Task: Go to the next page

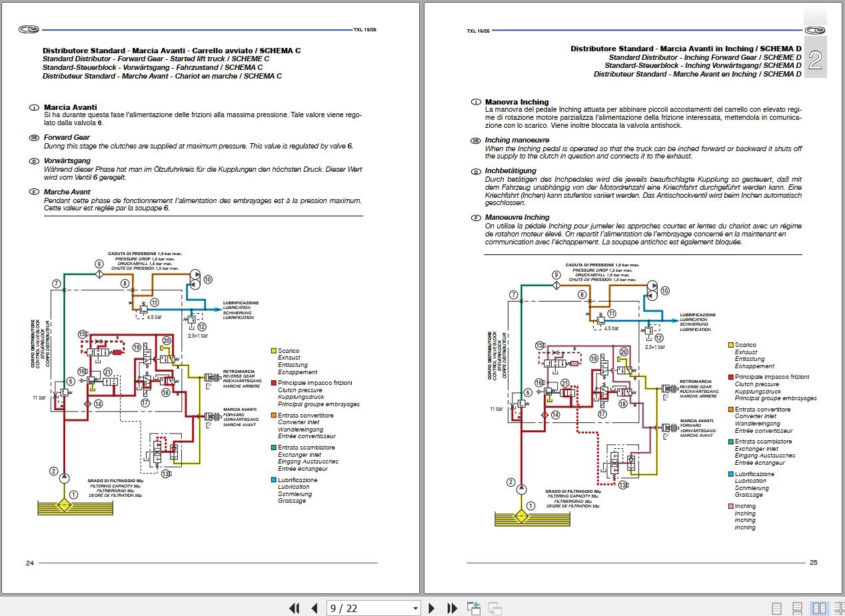Action: tap(431, 608)
